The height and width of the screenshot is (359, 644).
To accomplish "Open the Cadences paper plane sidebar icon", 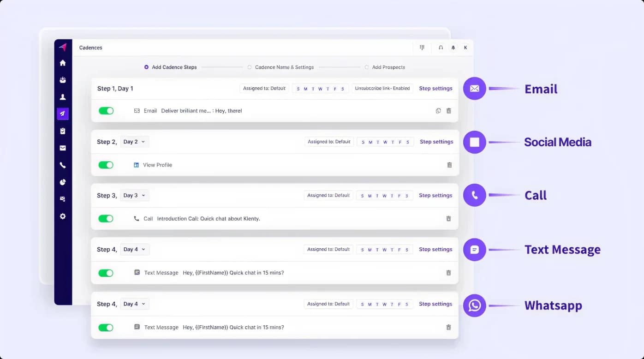I will tap(63, 114).
